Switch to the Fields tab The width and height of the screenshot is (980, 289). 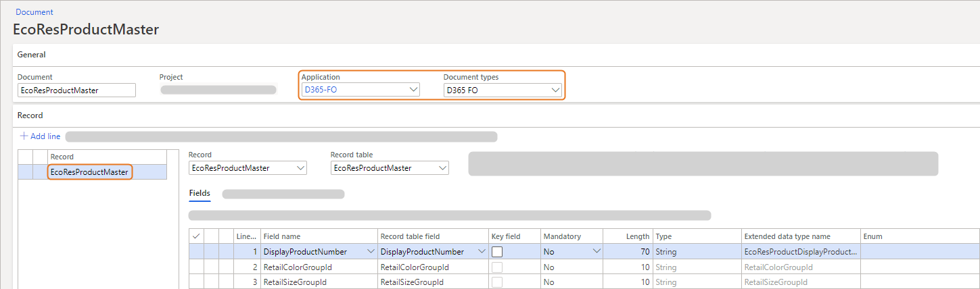click(200, 193)
